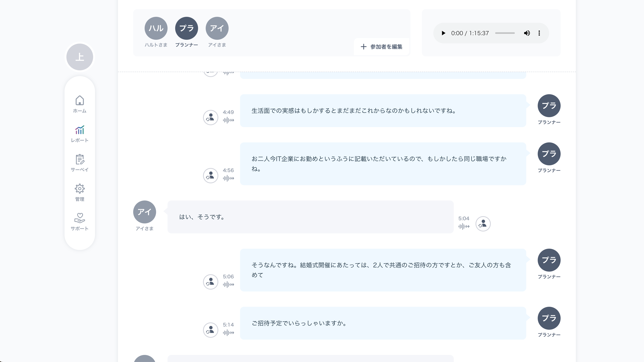
Task: Open the ホーム page from sidebar
Action: [x=80, y=104]
